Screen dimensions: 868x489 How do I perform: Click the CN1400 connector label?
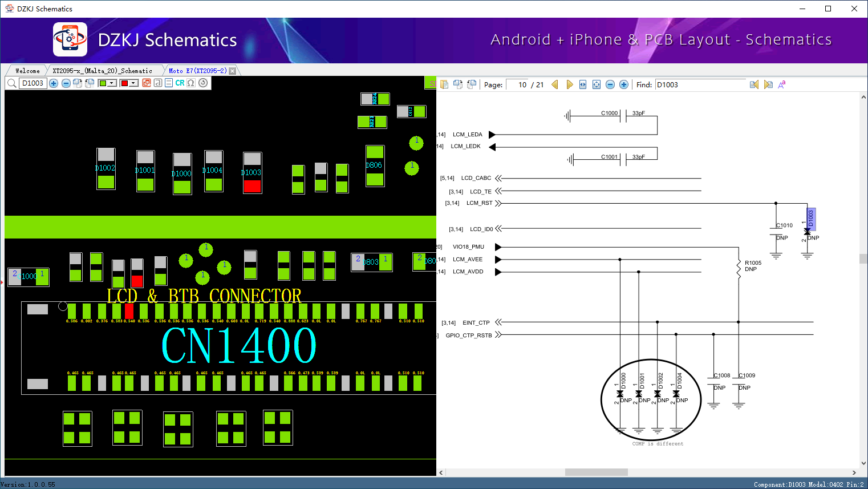click(239, 345)
